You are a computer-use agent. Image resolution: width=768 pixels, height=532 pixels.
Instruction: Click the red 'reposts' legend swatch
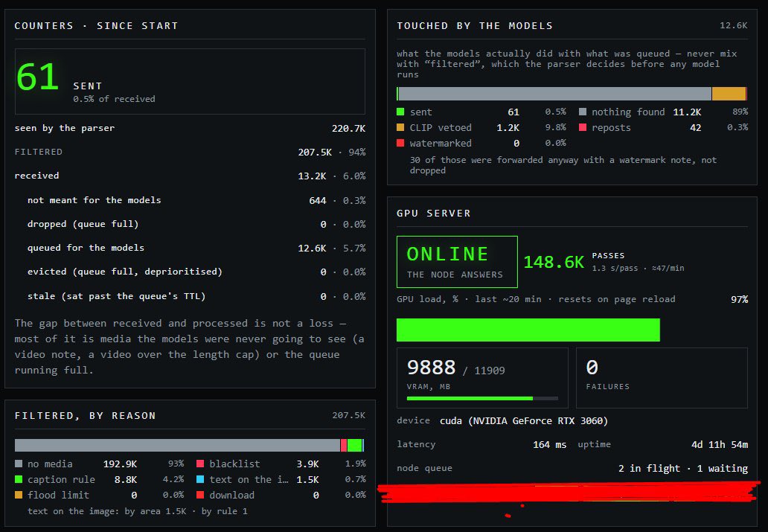(583, 127)
